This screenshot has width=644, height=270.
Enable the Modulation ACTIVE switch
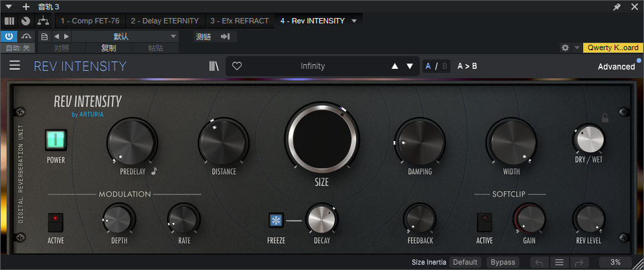click(56, 222)
